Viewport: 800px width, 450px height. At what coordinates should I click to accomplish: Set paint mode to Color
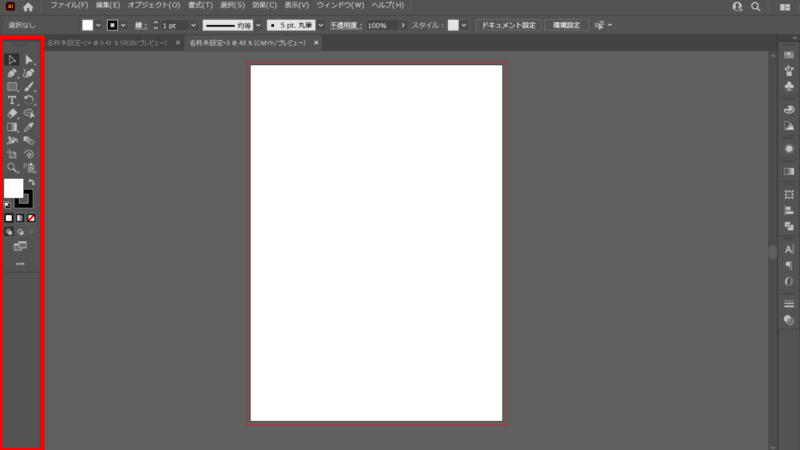[x=9, y=218]
